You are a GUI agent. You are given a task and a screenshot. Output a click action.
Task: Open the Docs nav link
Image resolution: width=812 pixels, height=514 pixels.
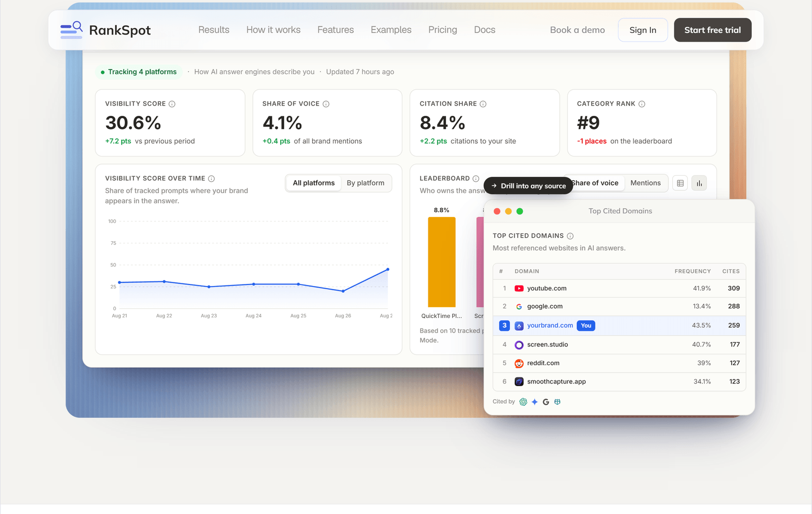485,30
